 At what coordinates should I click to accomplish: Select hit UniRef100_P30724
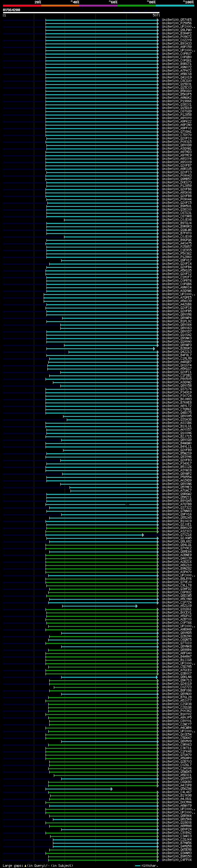coord(177,396)
